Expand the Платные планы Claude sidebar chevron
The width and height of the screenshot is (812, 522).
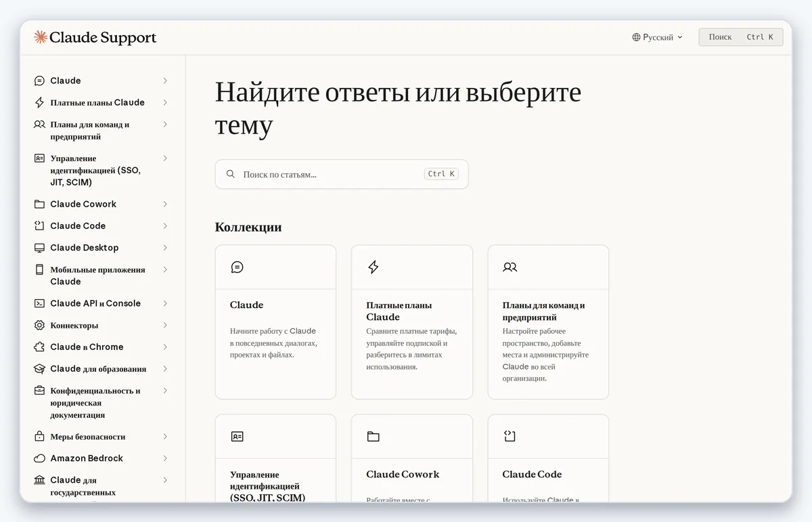click(165, 102)
